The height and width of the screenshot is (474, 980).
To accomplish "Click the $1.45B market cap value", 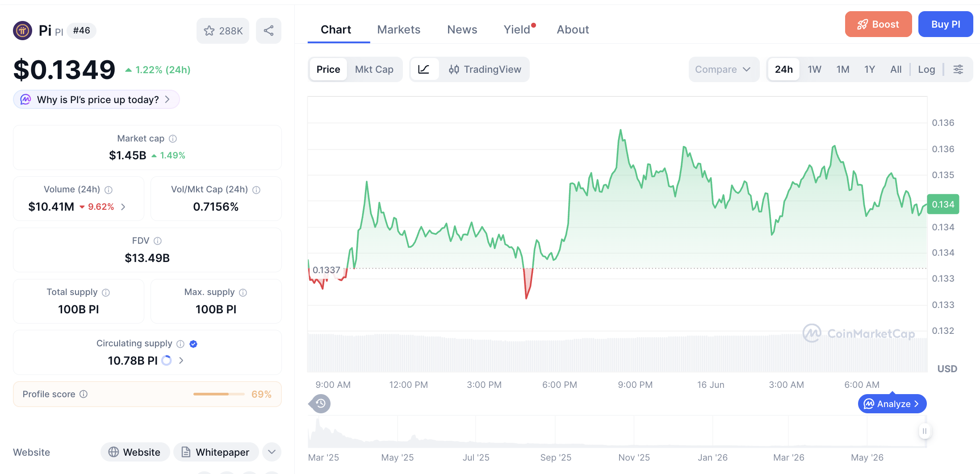I will pos(128,155).
